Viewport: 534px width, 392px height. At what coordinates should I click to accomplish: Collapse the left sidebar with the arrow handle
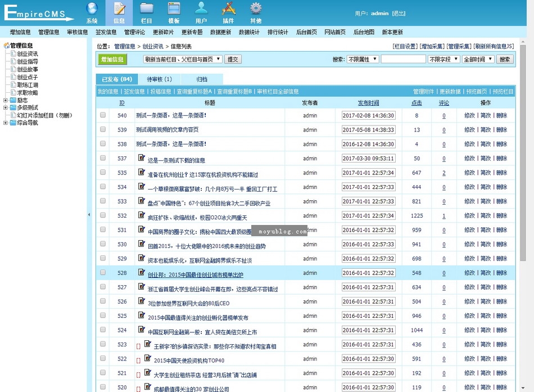click(89, 215)
